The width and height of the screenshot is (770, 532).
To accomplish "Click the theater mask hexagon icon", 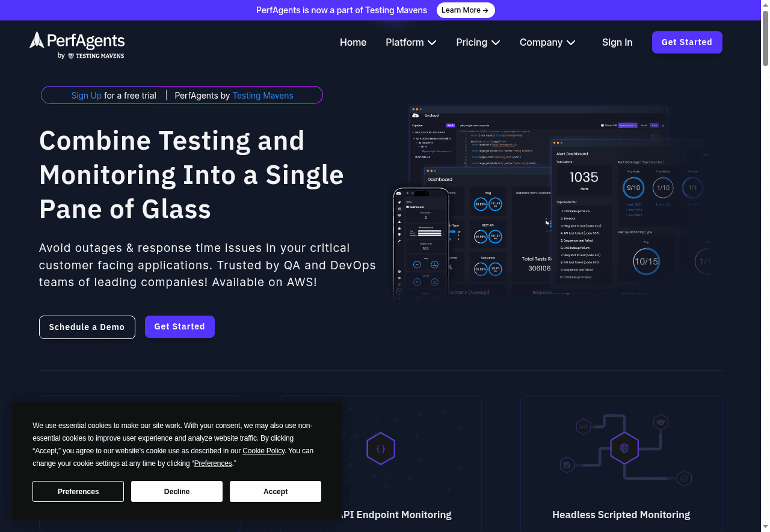I will 661,422.
